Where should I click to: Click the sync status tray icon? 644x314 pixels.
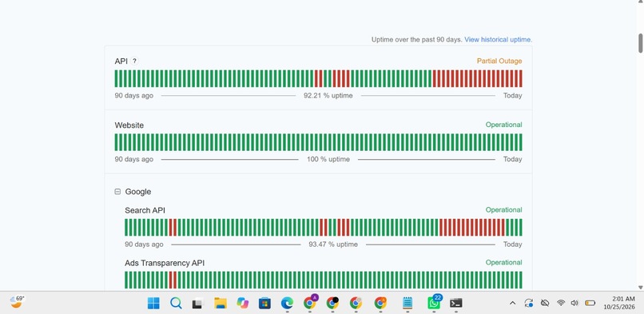(x=529, y=303)
